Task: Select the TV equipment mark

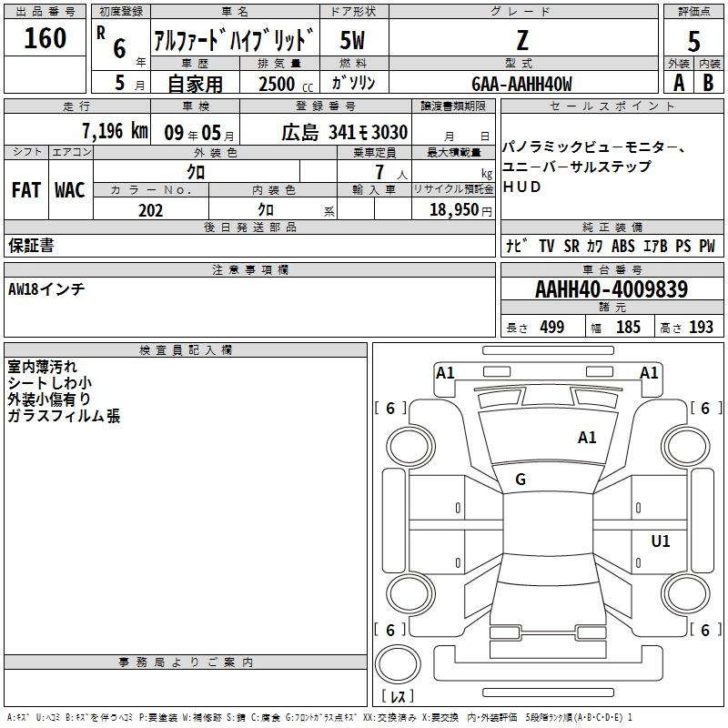Action: pyautogui.click(x=547, y=246)
